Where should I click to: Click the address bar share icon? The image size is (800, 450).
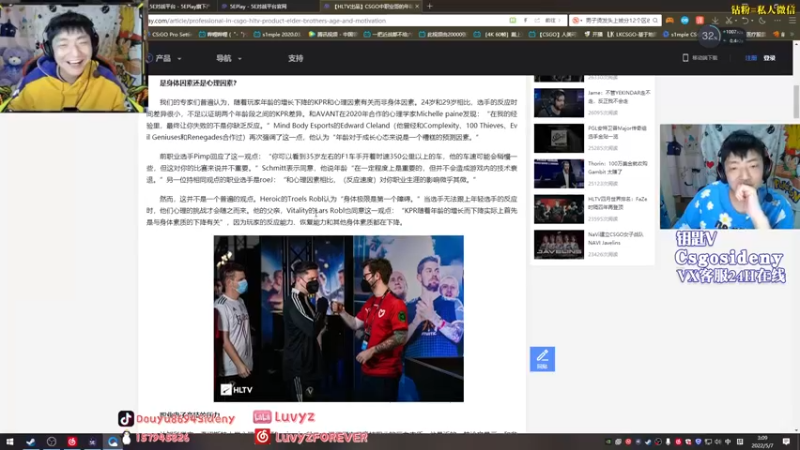tap(537, 20)
